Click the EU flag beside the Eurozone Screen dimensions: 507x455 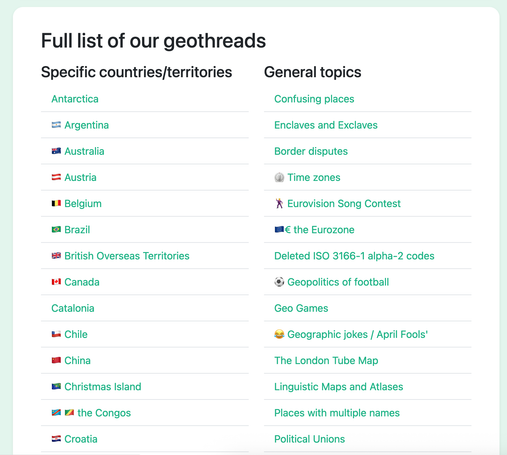[x=279, y=229]
